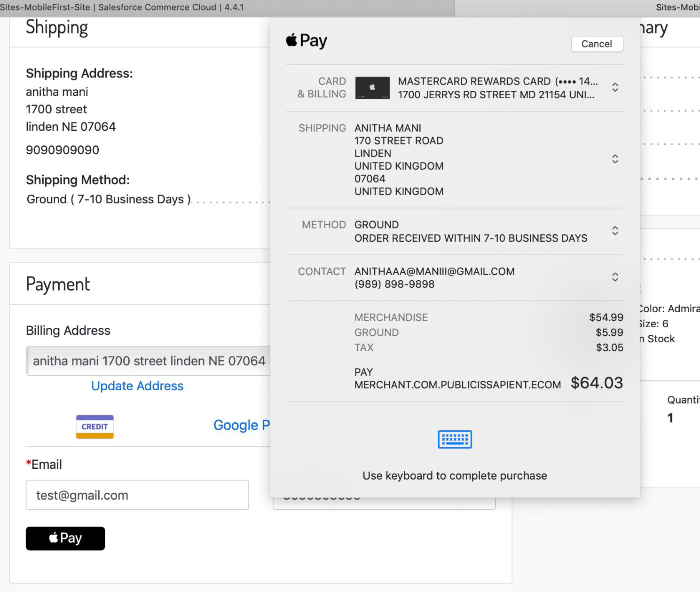Click the Ground method description in sheet
The image size is (700, 592).
click(471, 238)
